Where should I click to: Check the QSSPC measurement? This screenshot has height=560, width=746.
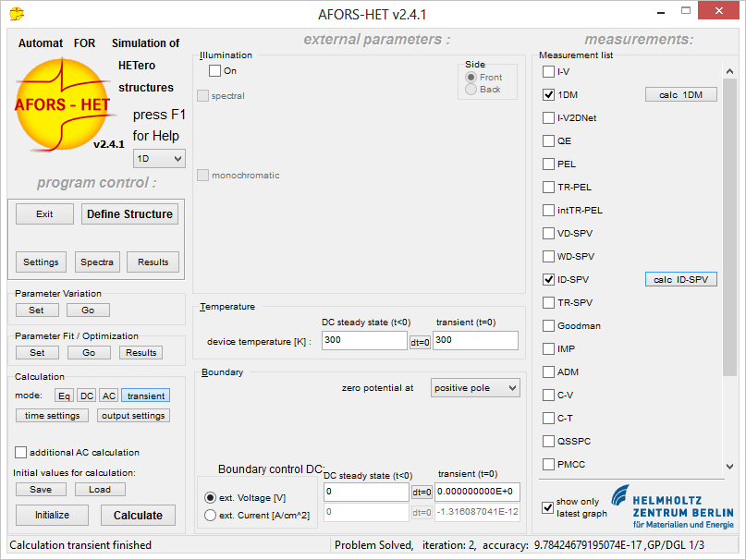pyautogui.click(x=548, y=441)
